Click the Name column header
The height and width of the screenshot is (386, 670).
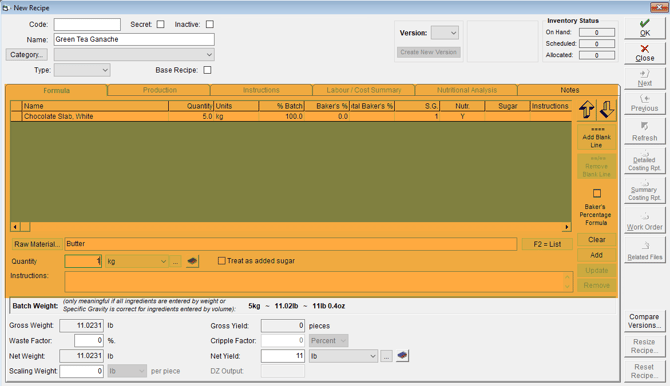point(95,106)
